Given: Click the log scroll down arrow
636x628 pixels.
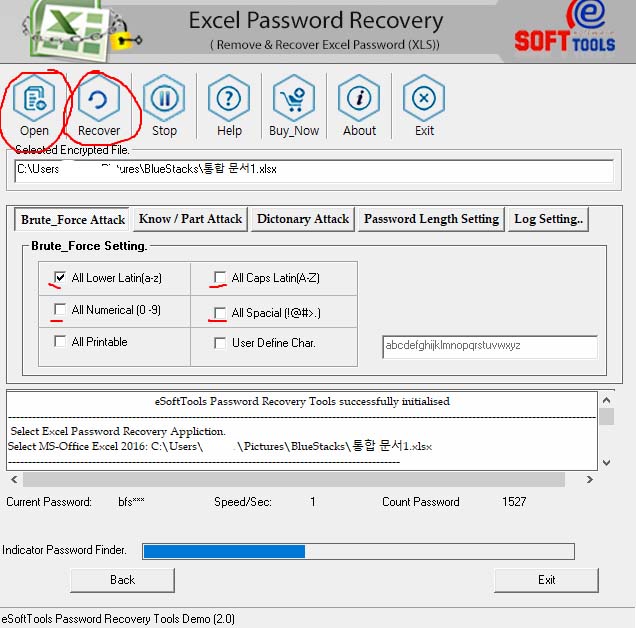Looking at the screenshot, I should coord(607,462).
